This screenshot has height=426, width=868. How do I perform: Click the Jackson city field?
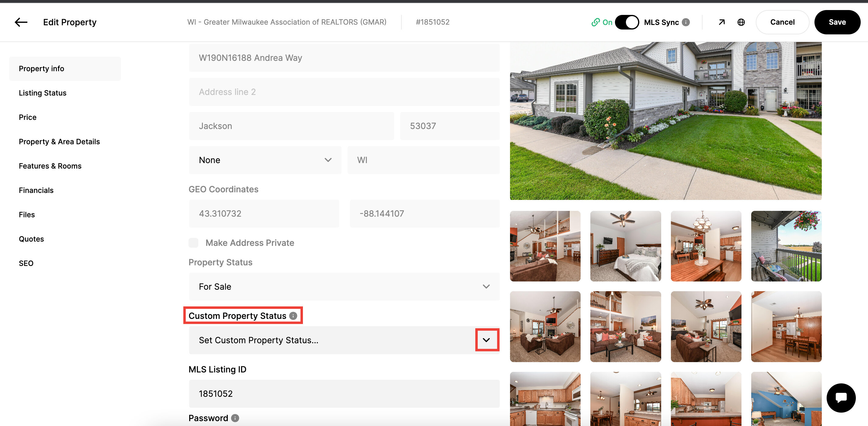[291, 126]
